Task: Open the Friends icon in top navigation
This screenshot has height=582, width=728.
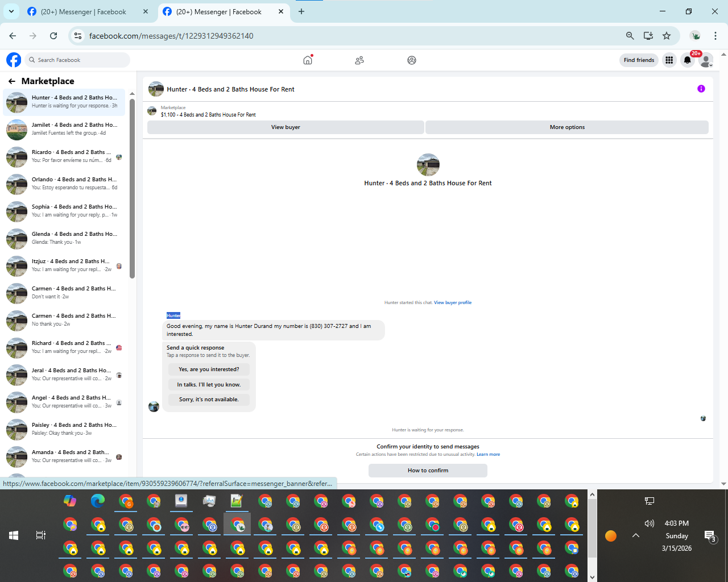Action: click(x=359, y=60)
